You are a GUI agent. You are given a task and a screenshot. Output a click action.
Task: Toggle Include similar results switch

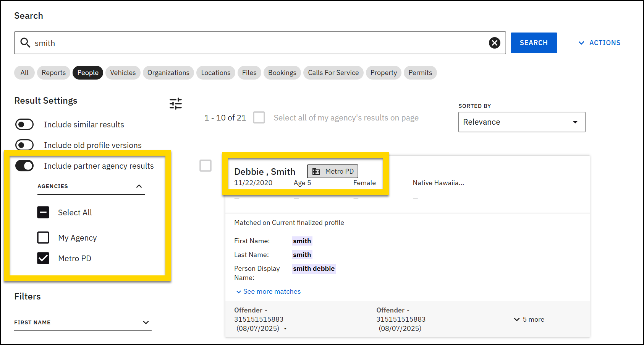tap(24, 124)
